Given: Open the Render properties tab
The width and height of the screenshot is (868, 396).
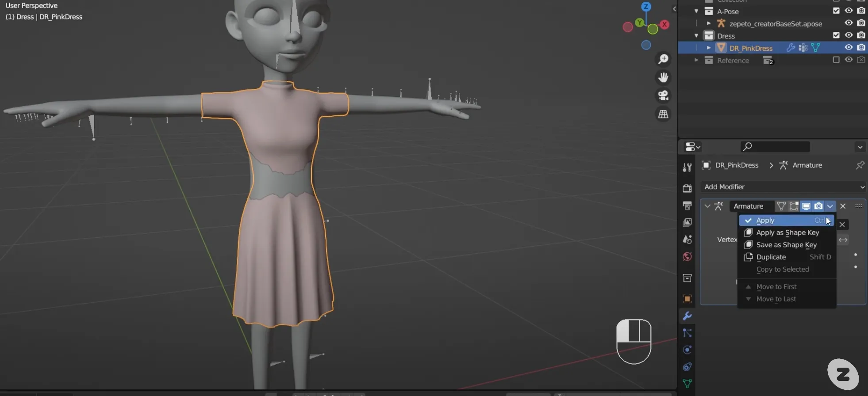Looking at the screenshot, I should coord(687,188).
